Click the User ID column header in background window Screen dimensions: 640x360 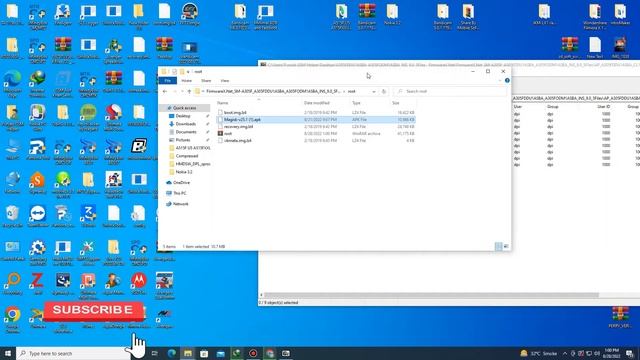[604, 107]
